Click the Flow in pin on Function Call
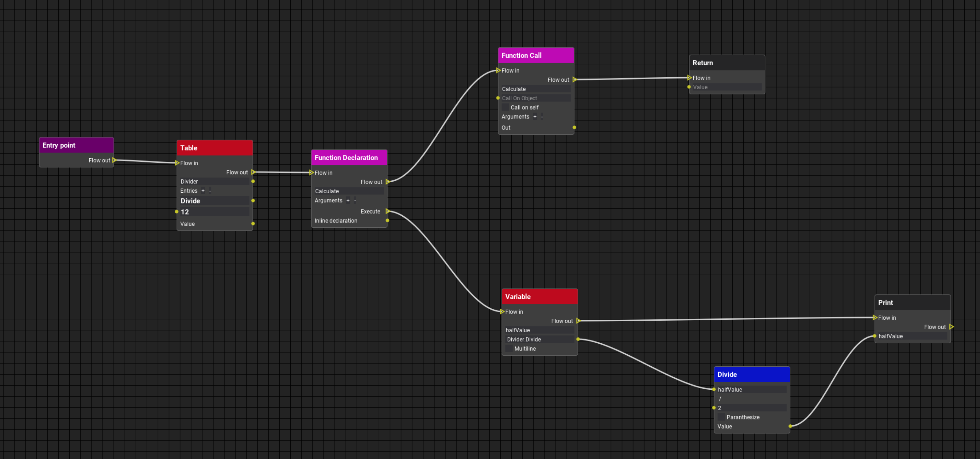Image resolution: width=980 pixels, height=459 pixels. (498, 70)
